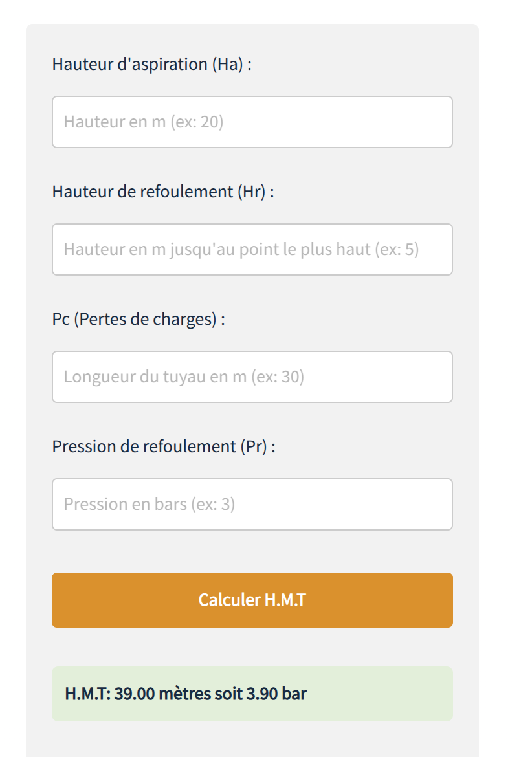The width and height of the screenshot is (532, 757).
Task: Focus the Hauteur de refoulement input field
Action: click(x=252, y=250)
